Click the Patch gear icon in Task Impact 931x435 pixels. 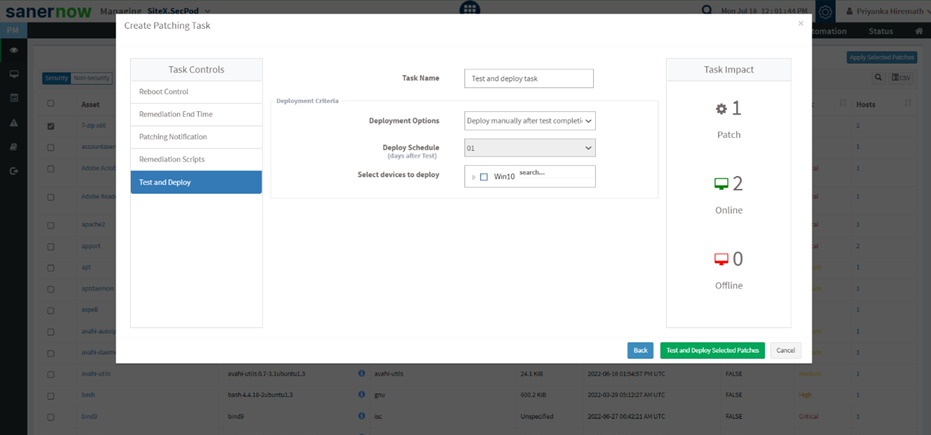click(721, 109)
